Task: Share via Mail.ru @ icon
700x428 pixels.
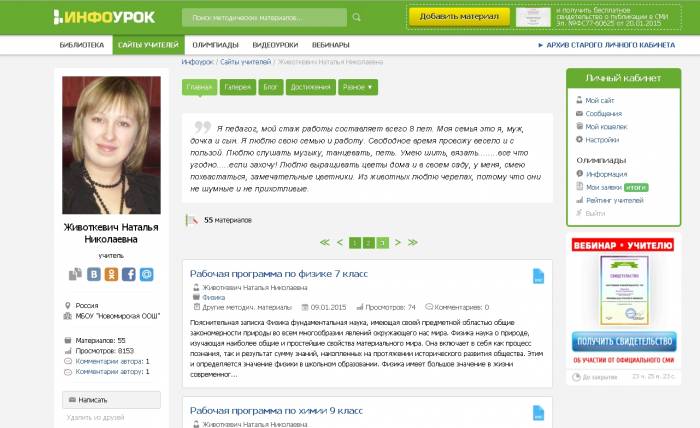Action: pyautogui.click(x=146, y=274)
